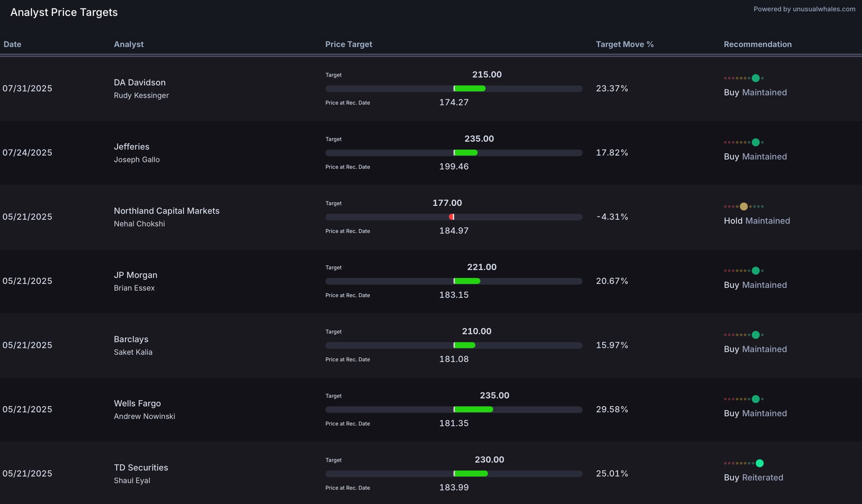This screenshot has height=504, width=862.
Task: Click the 181.35 price at rec date
Action: [x=454, y=423]
